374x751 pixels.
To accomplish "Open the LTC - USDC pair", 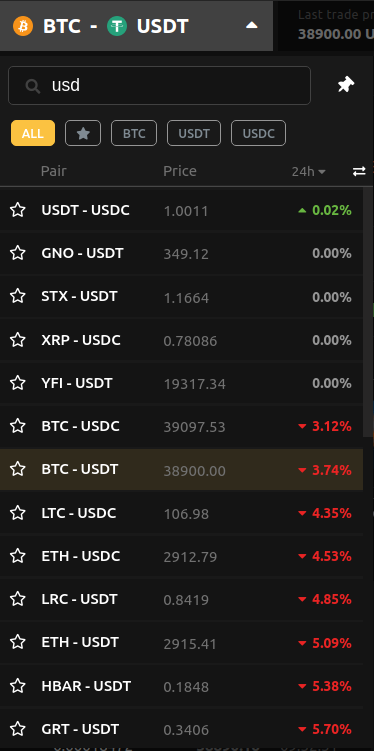I will click(181, 513).
